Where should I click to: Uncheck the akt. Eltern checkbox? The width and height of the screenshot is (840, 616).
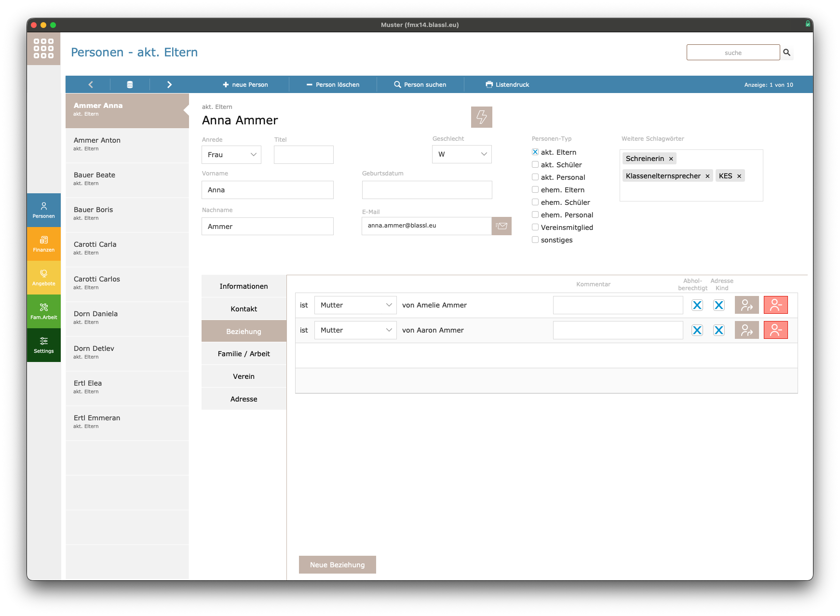(535, 152)
